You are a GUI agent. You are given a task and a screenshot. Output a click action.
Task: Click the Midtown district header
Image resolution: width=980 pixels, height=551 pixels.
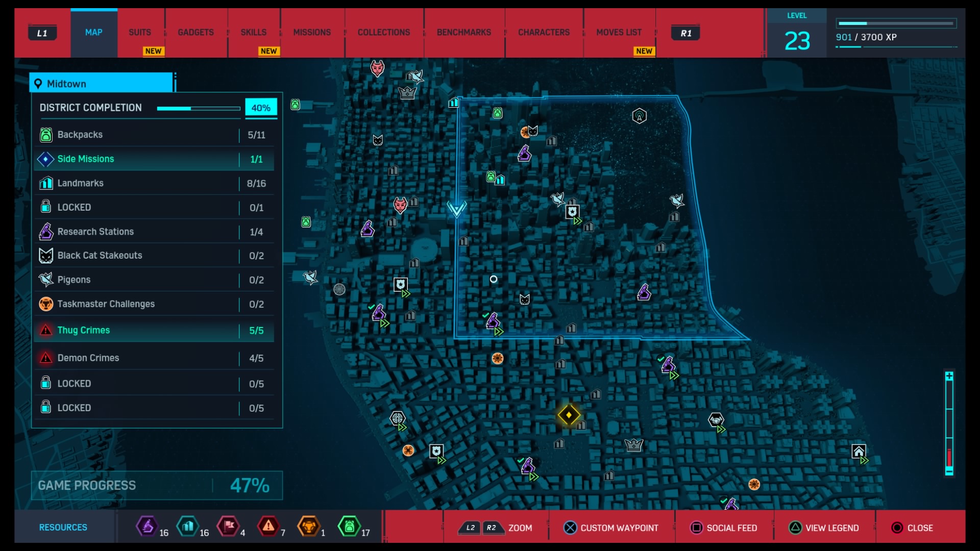[102, 83]
